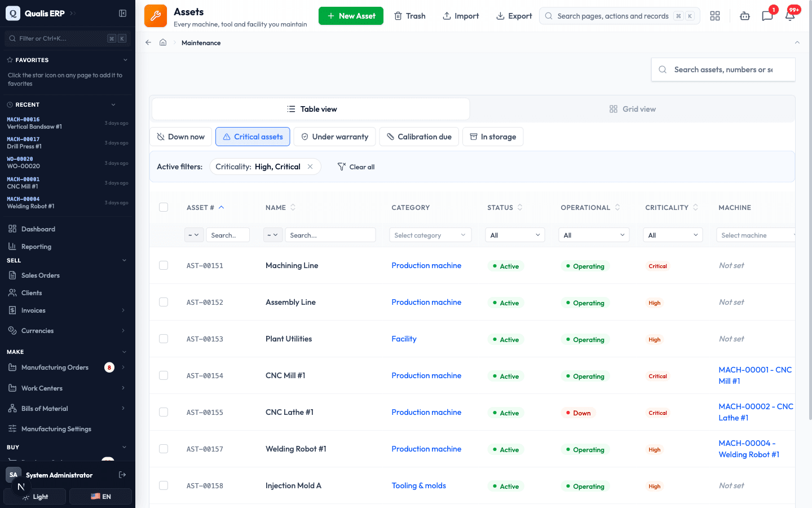Open the Select category dropdown
The height and width of the screenshot is (508, 812).
pyautogui.click(x=430, y=235)
